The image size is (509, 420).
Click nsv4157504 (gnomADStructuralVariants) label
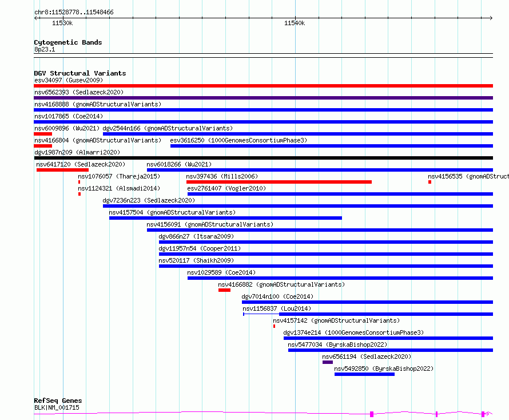[172, 212]
